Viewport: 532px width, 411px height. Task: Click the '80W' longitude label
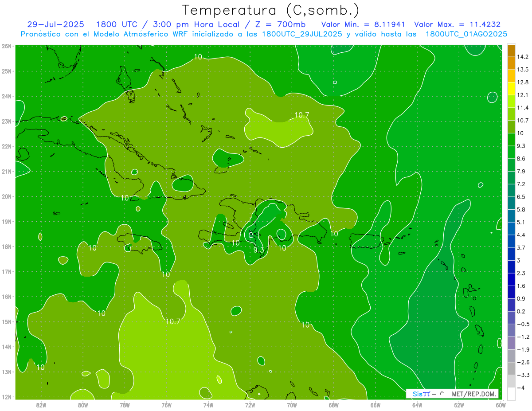[82, 404]
